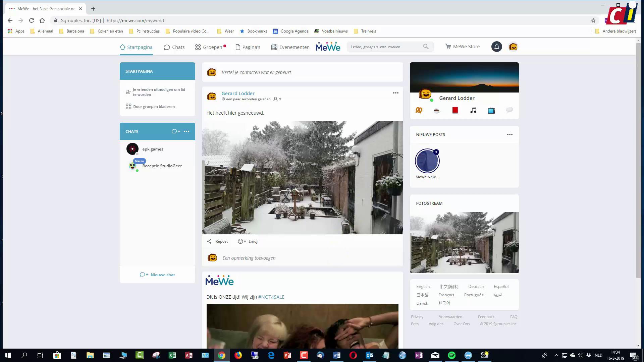Open Spotify from the Windows taskbar
Image resolution: width=644 pixels, height=362 pixels.
[451, 355]
